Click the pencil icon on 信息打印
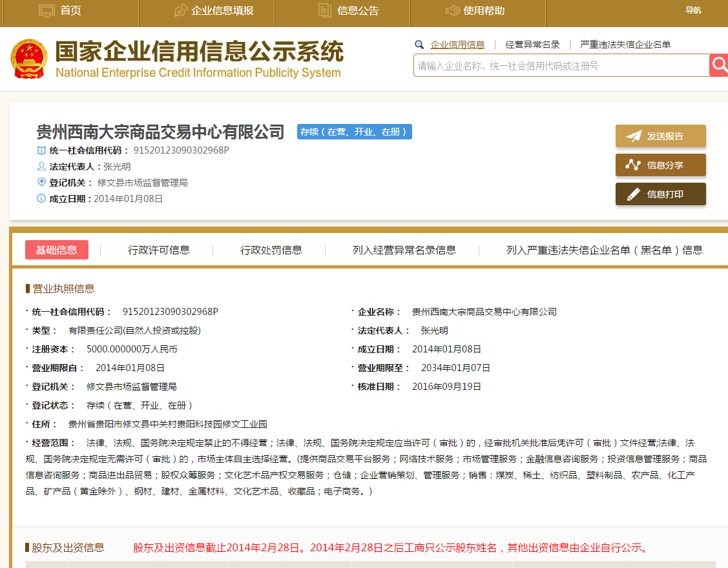728x568 pixels. pos(633,194)
